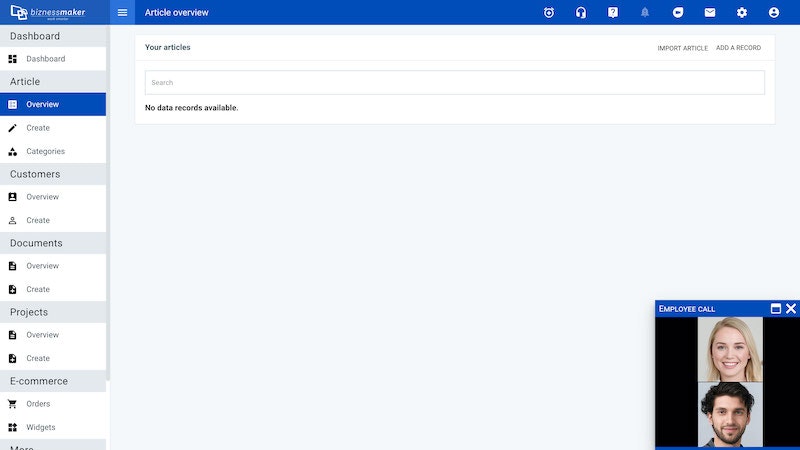
Task: Click the biznessmaker logo
Action: tap(48, 12)
